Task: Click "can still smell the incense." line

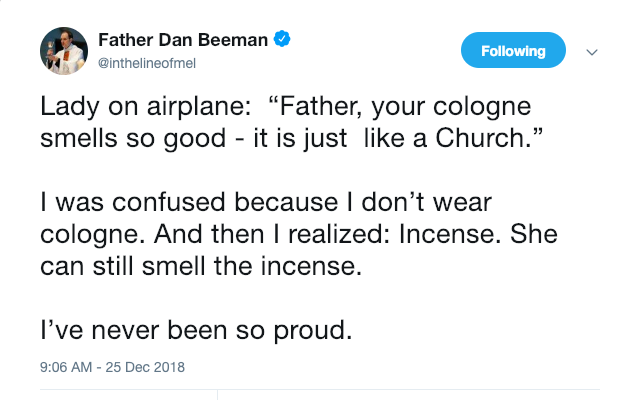Action: [201, 266]
